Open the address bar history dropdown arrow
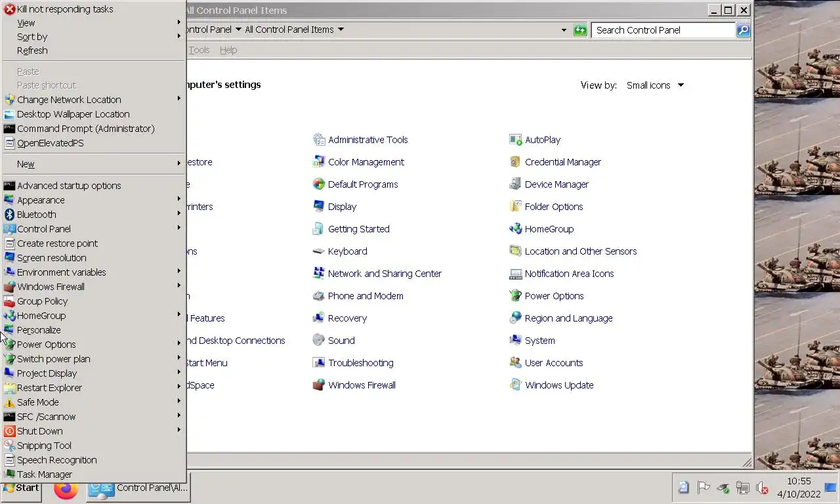The width and height of the screenshot is (840, 504). coord(564,30)
